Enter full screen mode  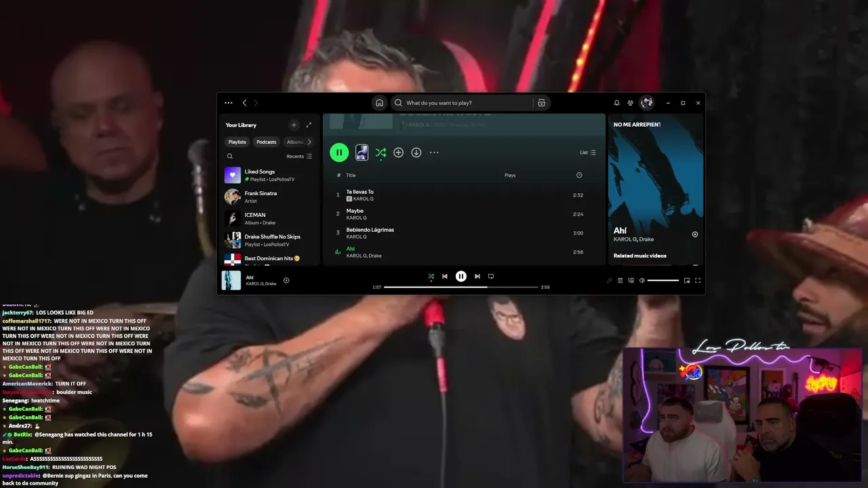[x=698, y=281]
